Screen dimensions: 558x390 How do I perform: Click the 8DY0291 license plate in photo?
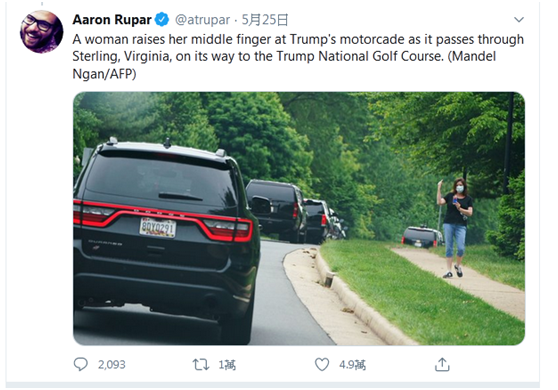pyautogui.click(x=158, y=227)
